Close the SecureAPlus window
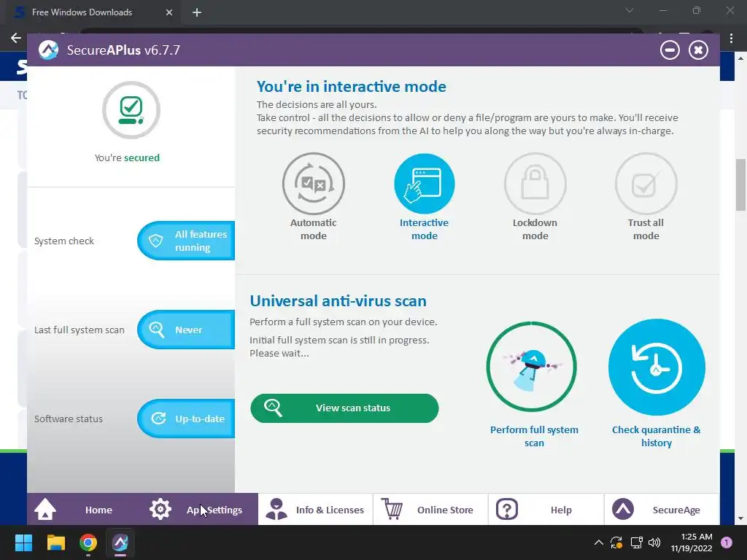747x560 pixels. (x=698, y=50)
